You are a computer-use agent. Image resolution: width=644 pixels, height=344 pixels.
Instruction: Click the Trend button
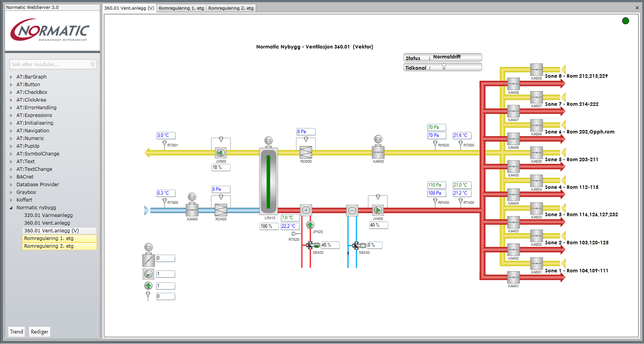coord(16,332)
